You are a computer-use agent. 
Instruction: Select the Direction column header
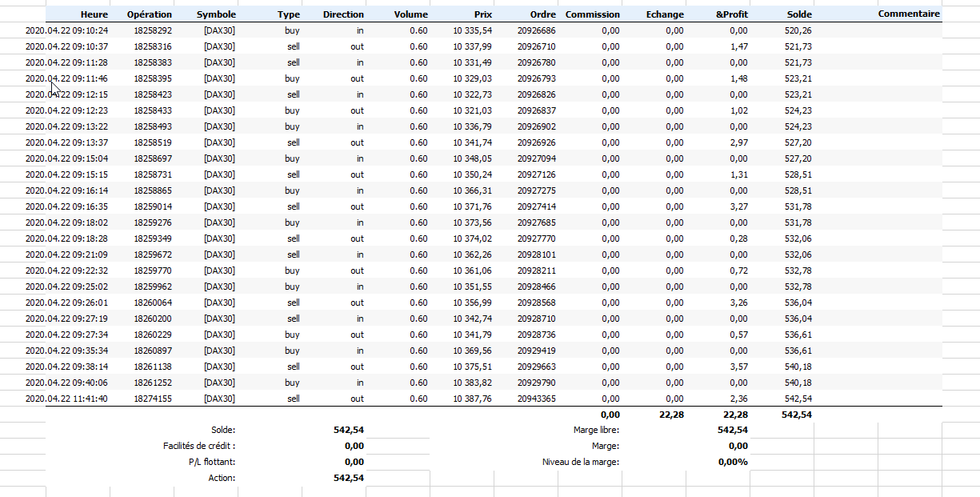[x=343, y=14]
